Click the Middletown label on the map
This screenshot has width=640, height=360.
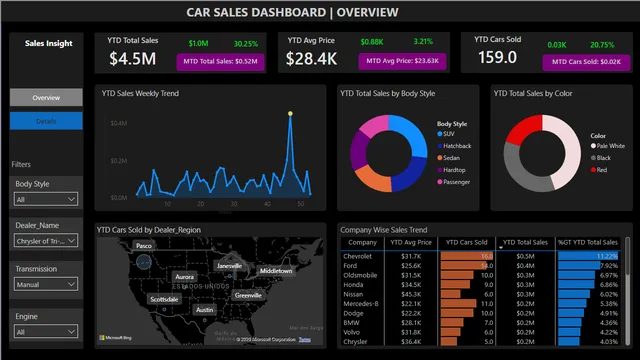276,271
